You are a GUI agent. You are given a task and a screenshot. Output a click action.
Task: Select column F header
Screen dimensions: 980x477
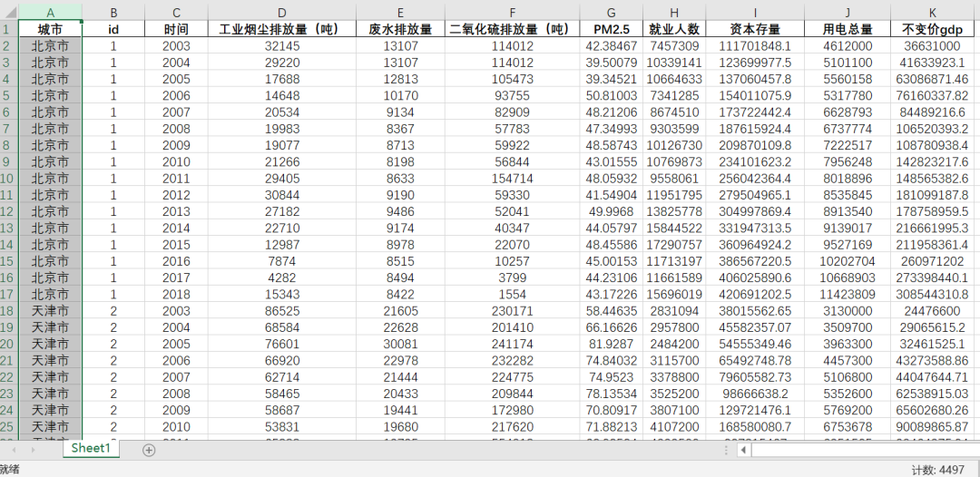(513, 13)
